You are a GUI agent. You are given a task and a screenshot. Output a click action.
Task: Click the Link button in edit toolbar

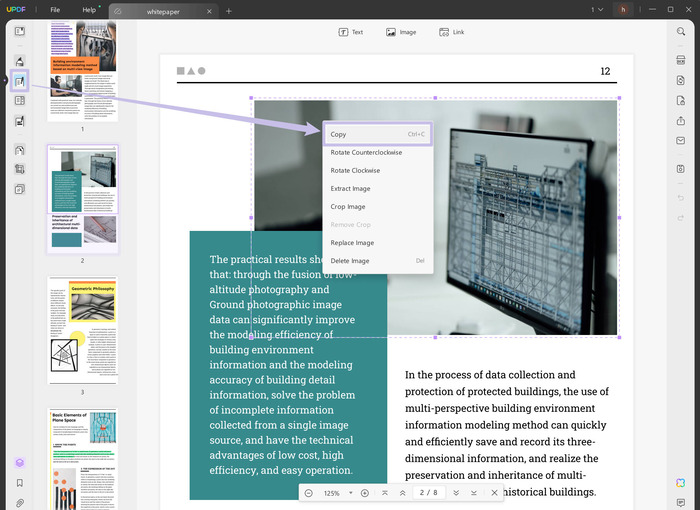[452, 32]
